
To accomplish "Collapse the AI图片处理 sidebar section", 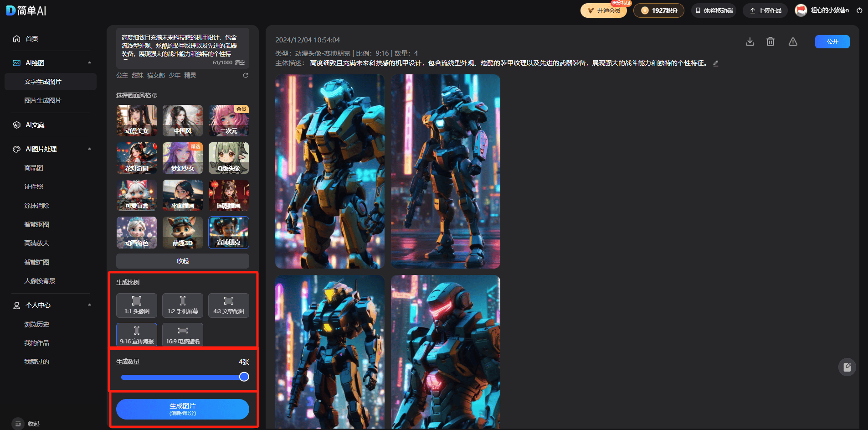I will (x=89, y=149).
